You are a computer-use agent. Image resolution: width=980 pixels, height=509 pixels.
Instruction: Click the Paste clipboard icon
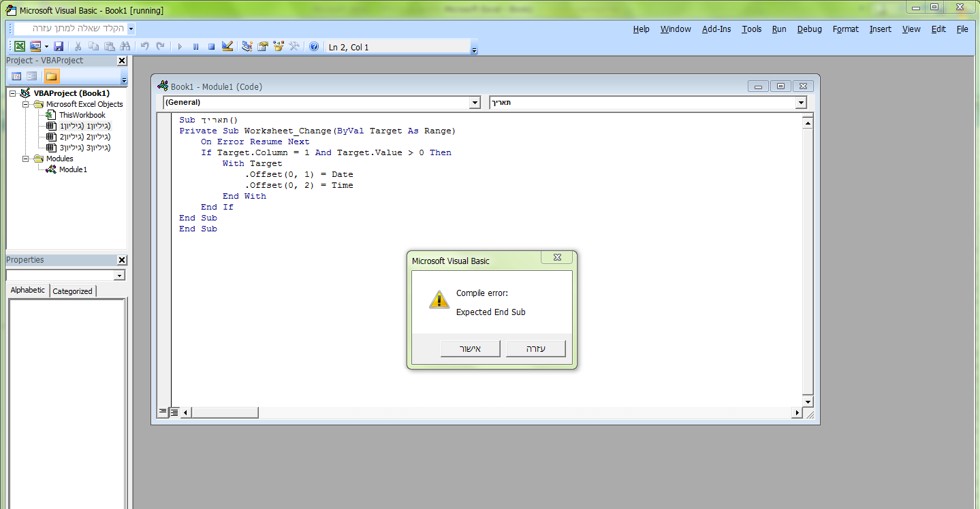point(109,46)
